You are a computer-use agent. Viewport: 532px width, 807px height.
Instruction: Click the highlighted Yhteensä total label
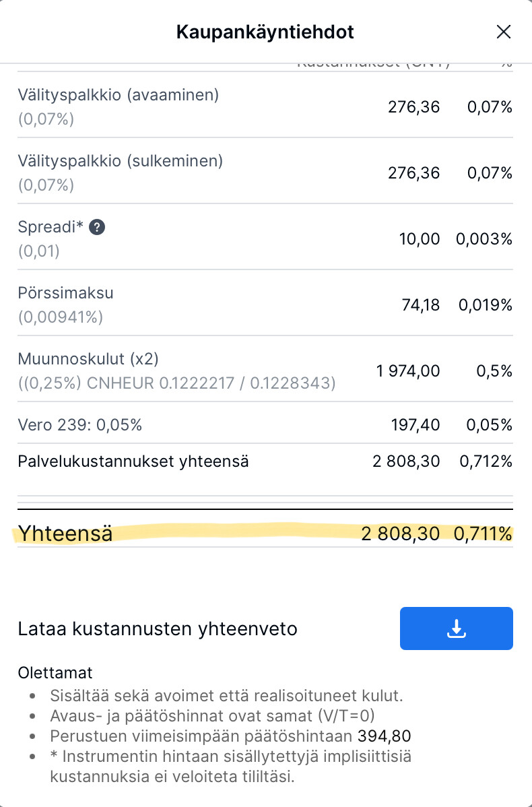click(65, 534)
